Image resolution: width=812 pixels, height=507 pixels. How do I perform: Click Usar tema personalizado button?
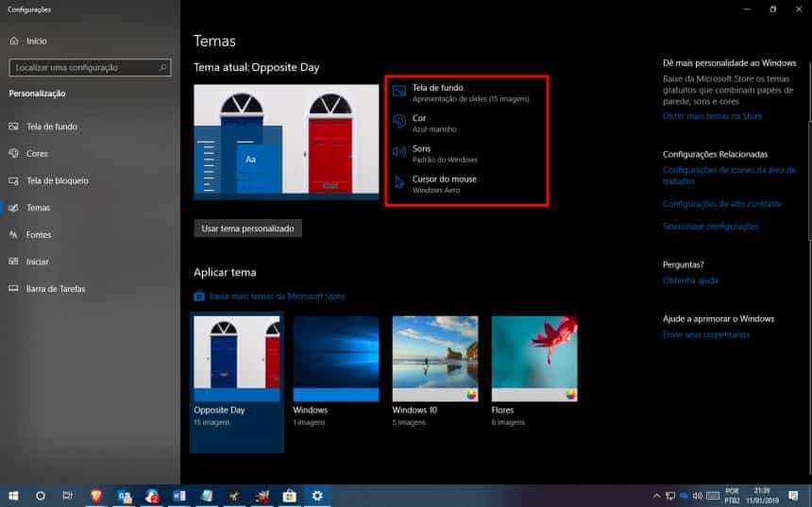pyautogui.click(x=247, y=228)
